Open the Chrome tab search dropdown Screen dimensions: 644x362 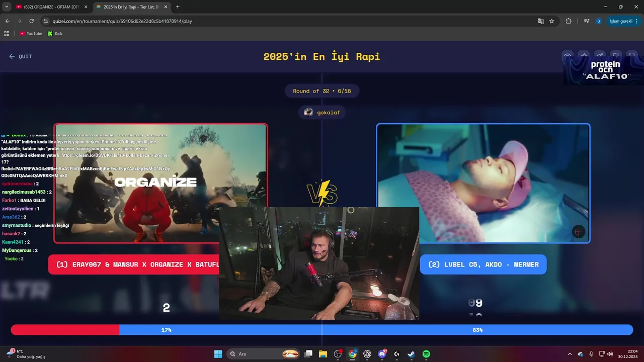tap(7, 7)
